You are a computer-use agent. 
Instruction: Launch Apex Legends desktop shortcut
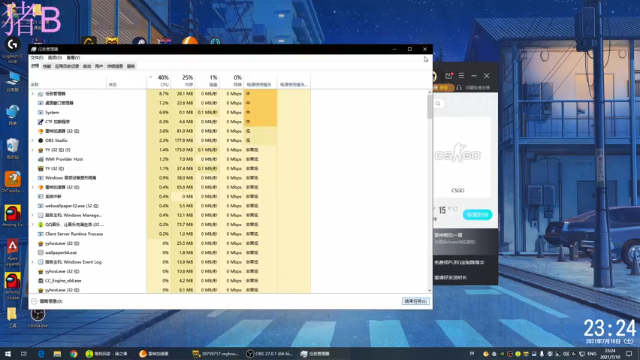point(12,253)
